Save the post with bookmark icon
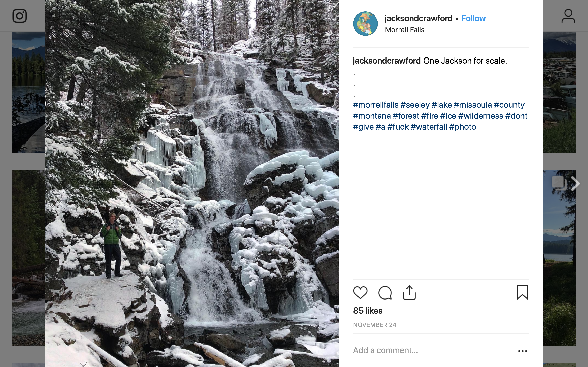The height and width of the screenshot is (367, 588). 522,293
